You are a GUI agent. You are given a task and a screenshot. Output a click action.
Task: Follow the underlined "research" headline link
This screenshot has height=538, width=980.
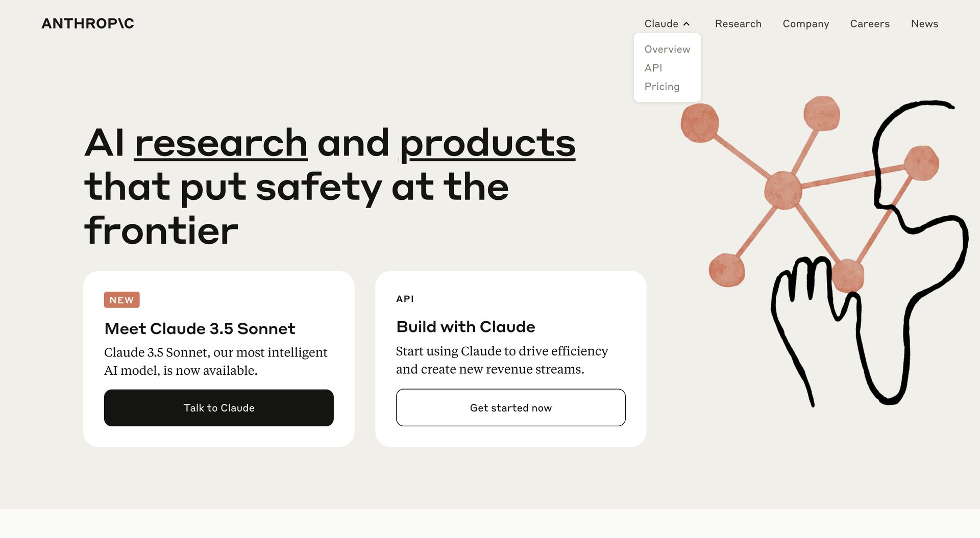(220, 143)
